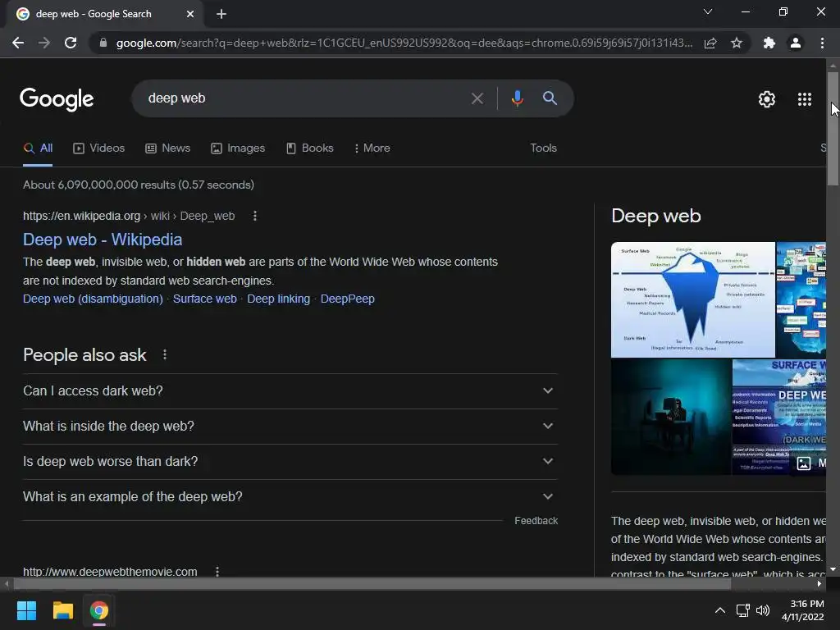Open the Surface/Deep web infographic thumbnail
This screenshot has height=630, width=840.
click(779, 417)
